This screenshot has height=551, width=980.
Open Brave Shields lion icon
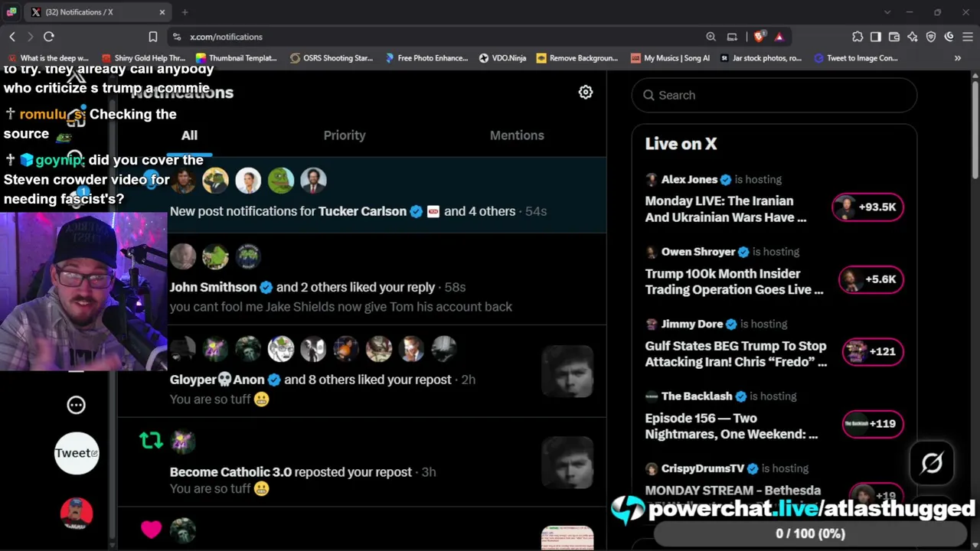point(759,37)
